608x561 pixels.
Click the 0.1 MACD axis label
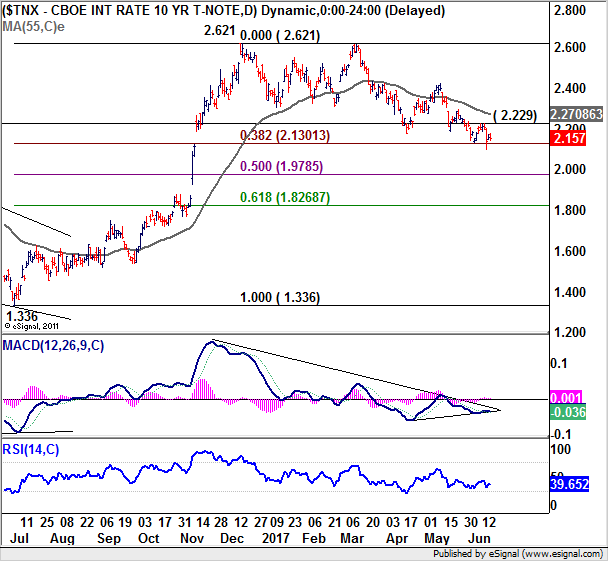(559, 363)
